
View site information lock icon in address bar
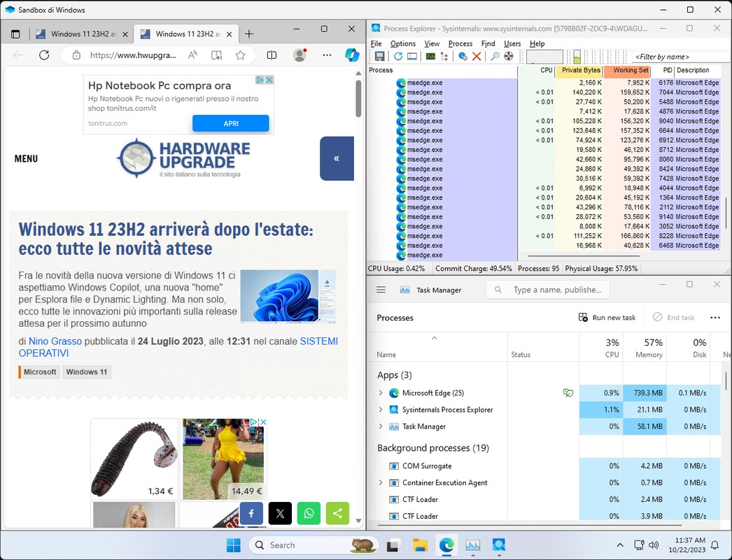coord(76,55)
